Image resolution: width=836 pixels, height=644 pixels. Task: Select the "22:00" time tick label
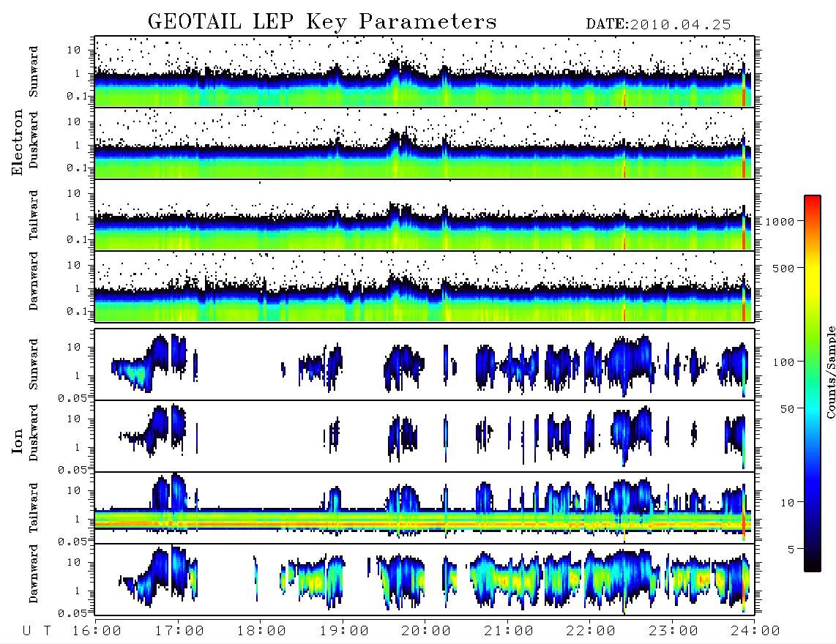591,632
